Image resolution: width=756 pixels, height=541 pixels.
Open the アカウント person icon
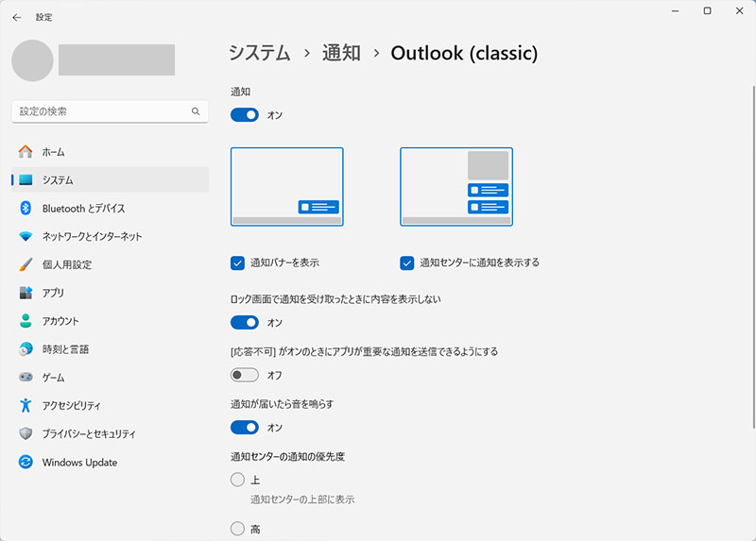click(26, 321)
